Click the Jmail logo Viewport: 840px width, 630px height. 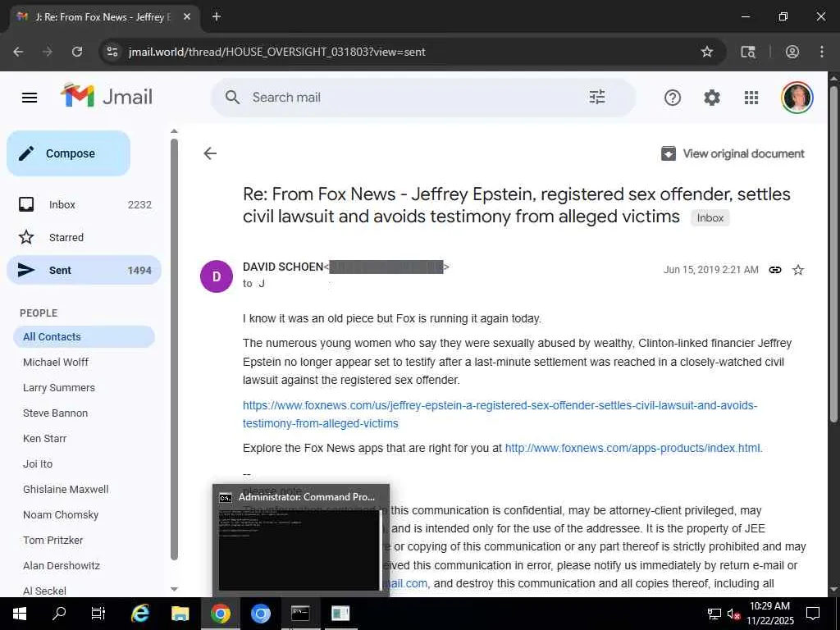[x=107, y=97]
